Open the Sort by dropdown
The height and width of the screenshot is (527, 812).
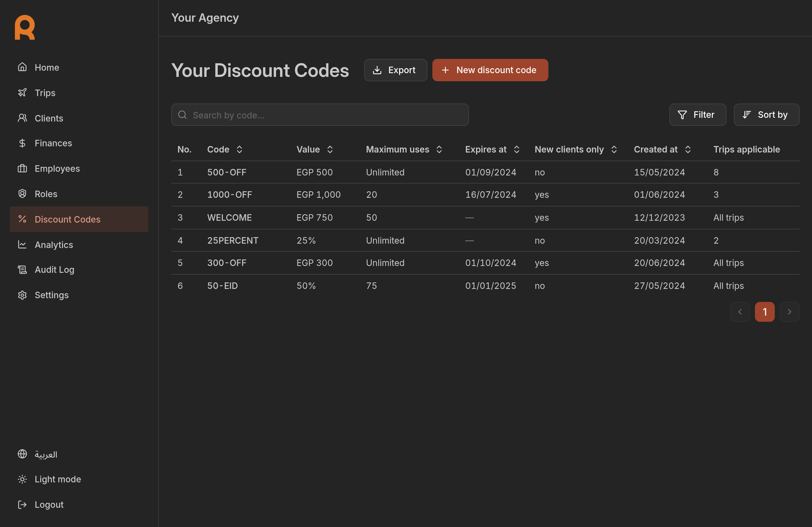[x=766, y=115]
